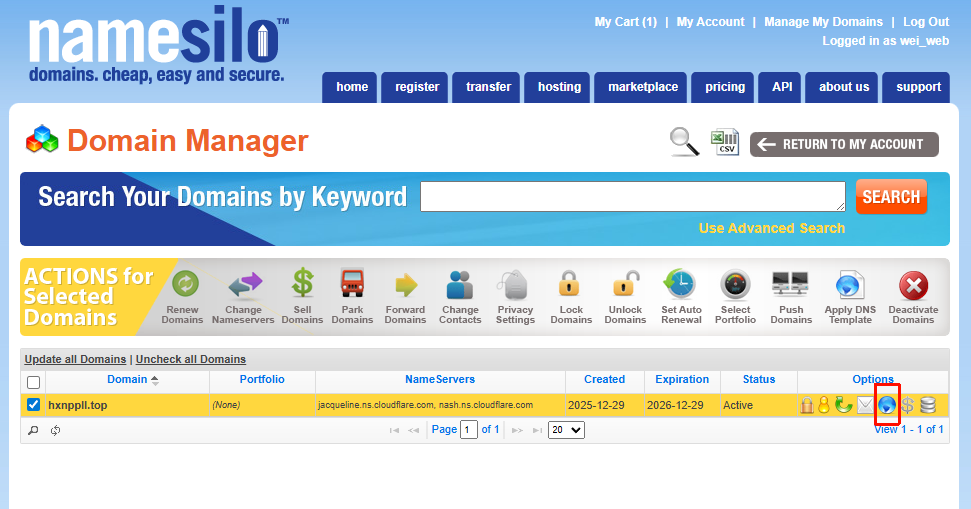This screenshot has height=509, width=971.
Task: Open the My Account link
Action: (710, 22)
